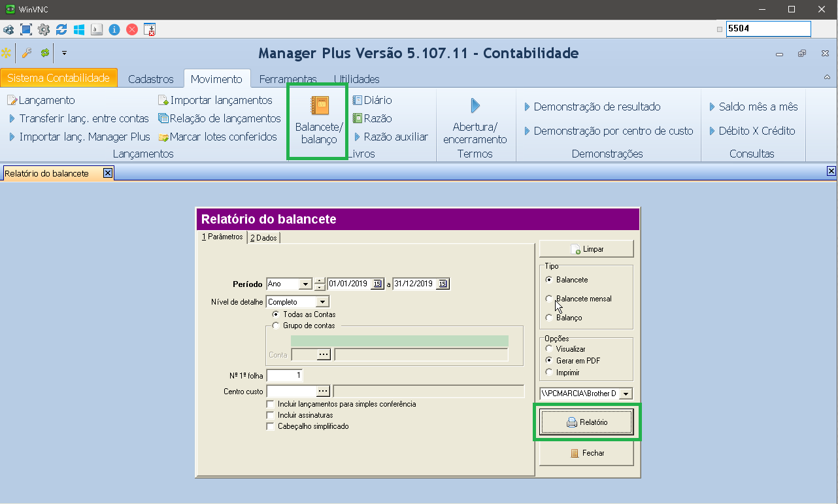Switch to the Cadastros ribbon tab
Image resolution: width=838 pixels, height=504 pixels.
point(151,79)
